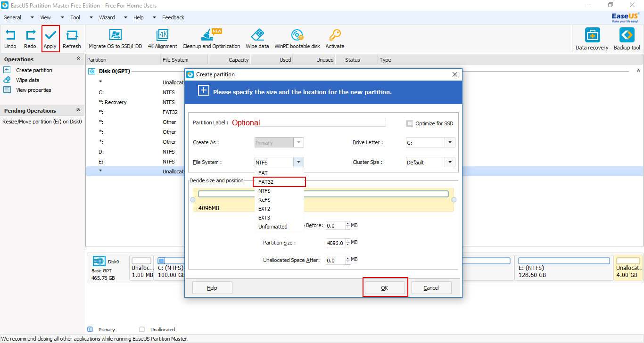Open Migrate OS to SSD/HDD tool
Screen dimensions: 644x343
click(115, 39)
